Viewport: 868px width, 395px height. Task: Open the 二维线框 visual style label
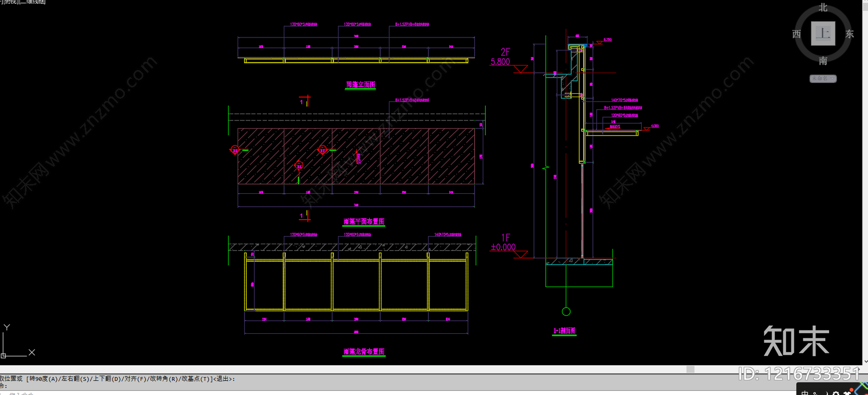tap(34, 2)
